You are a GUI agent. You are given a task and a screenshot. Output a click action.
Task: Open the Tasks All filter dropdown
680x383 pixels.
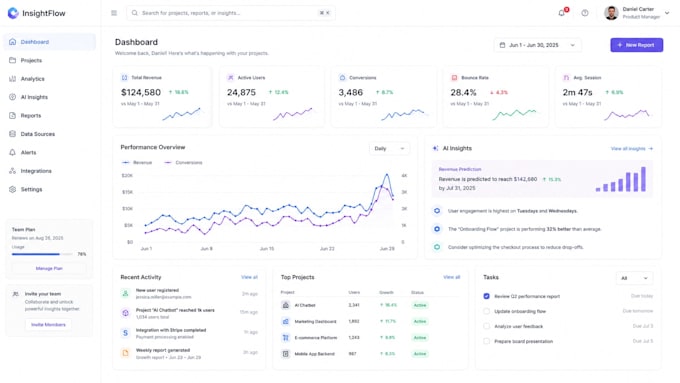[x=634, y=278]
